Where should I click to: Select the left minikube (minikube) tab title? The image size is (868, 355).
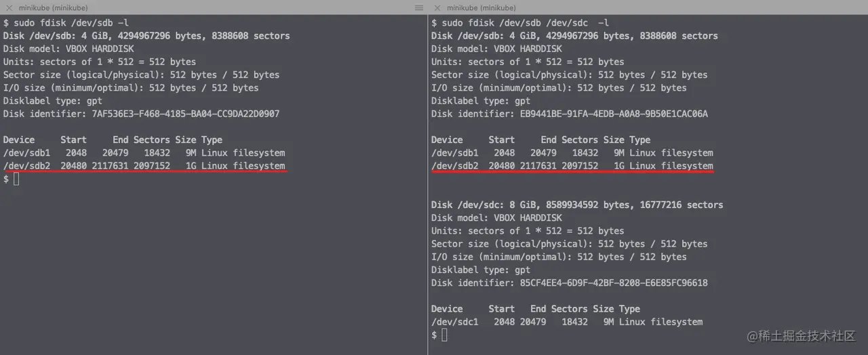(x=54, y=7)
